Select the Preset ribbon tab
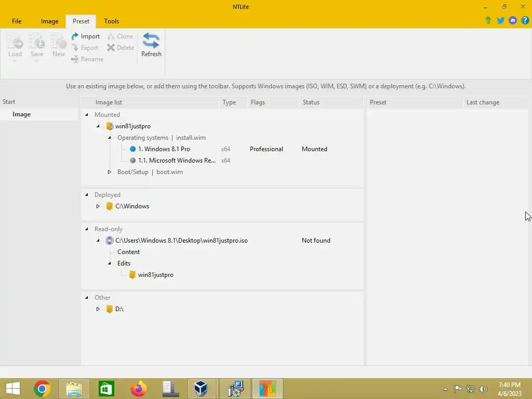The image size is (532, 399). pyautogui.click(x=81, y=21)
